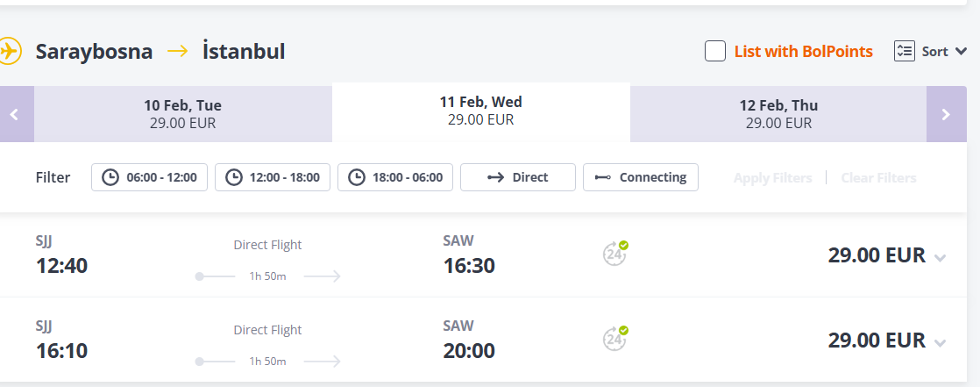Enable the List with BolPoints checkbox
The width and height of the screenshot is (980, 387).
(x=715, y=51)
